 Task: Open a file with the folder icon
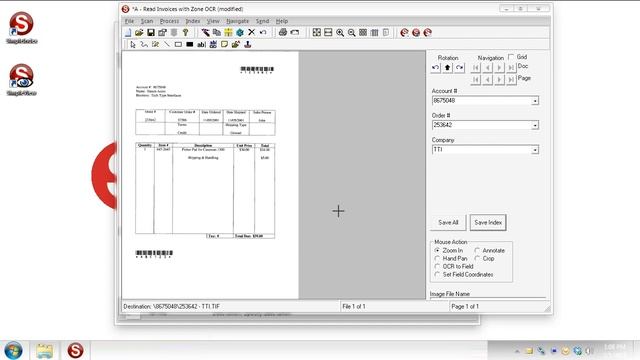coord(139,33)
